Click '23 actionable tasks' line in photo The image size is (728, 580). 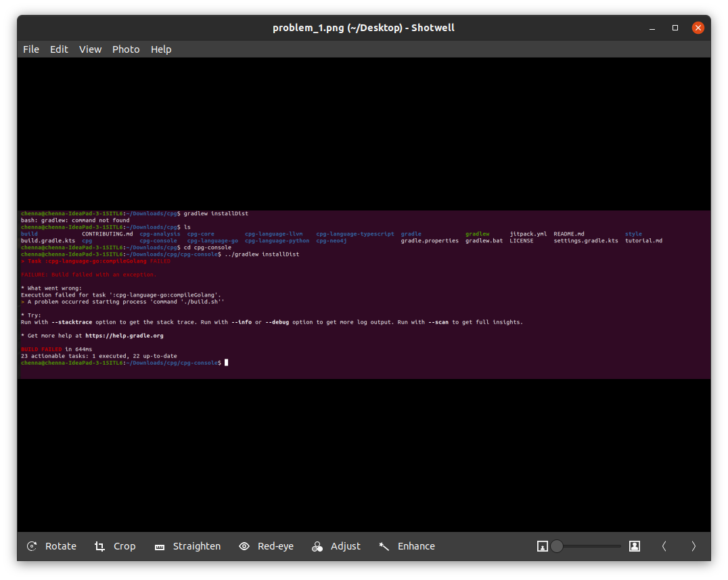tap(99, 356)
